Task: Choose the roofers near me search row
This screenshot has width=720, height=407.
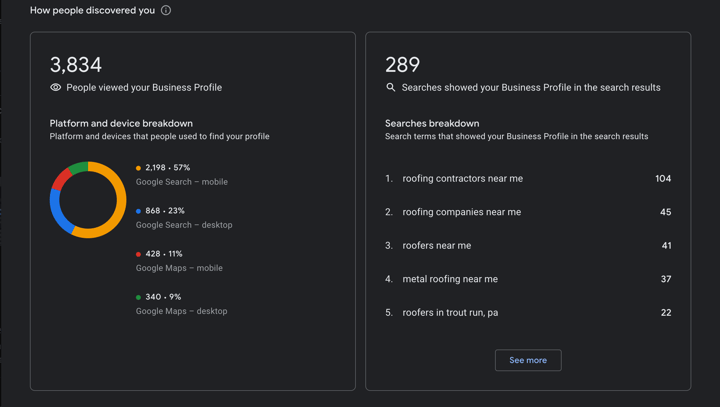Action: pyautogui.click(x=436, y=246)
